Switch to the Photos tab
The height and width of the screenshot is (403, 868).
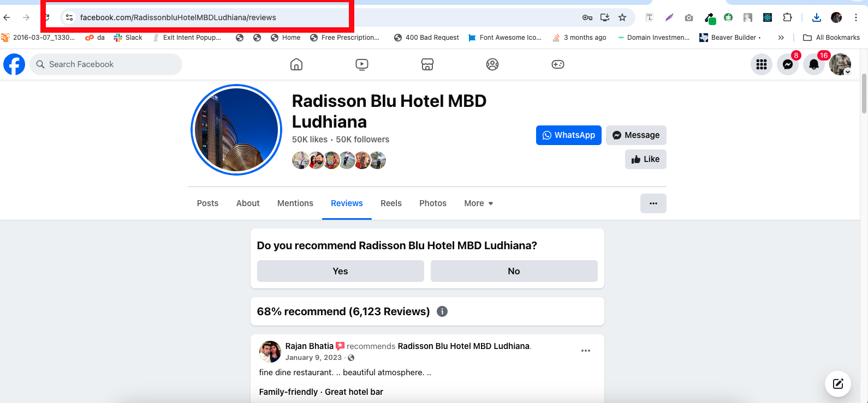pos(432,203)
